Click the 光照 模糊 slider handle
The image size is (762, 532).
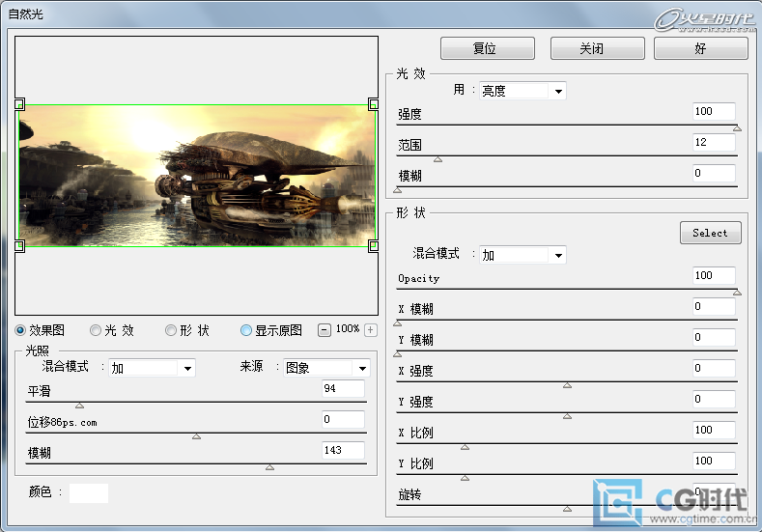coord(269,467)
